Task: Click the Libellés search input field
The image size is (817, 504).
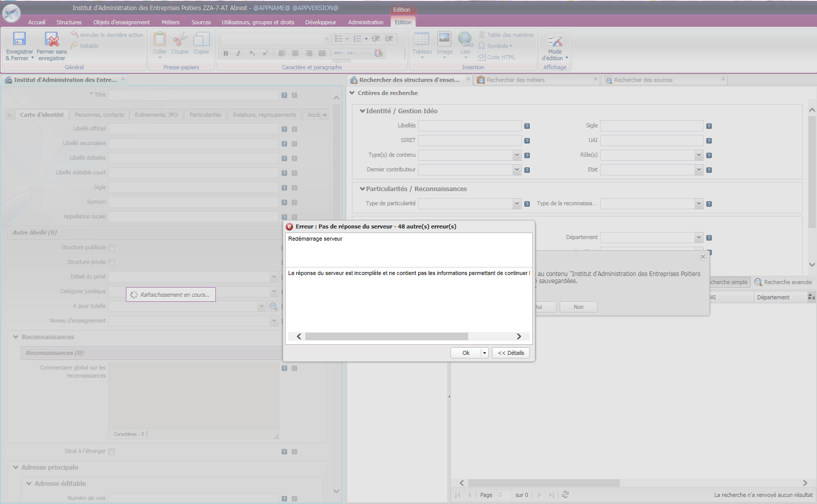Action: (x=470, y=126)
